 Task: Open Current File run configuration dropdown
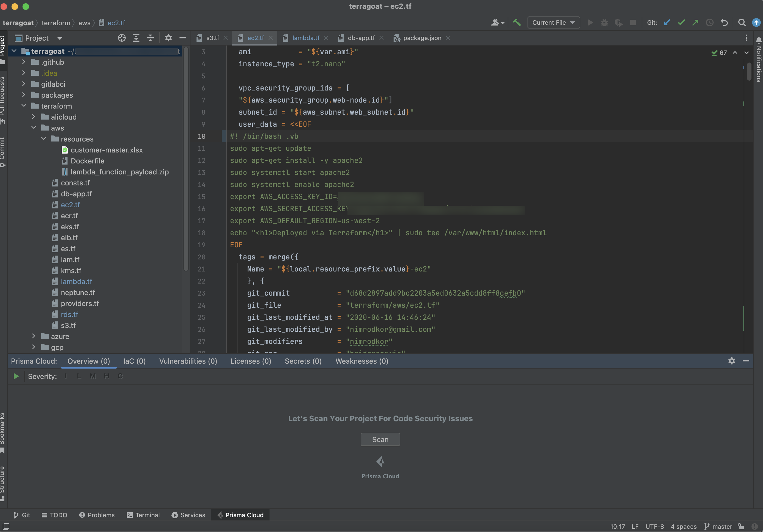pos(553,22)
